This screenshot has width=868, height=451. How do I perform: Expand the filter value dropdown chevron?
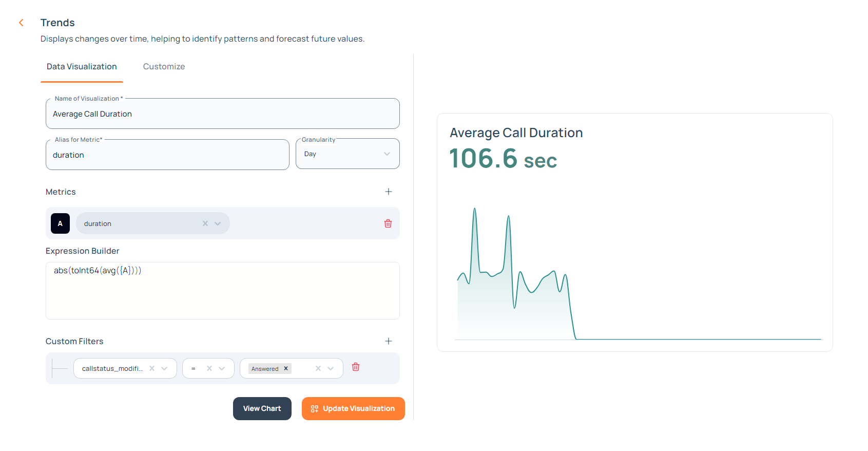point(331,368)
